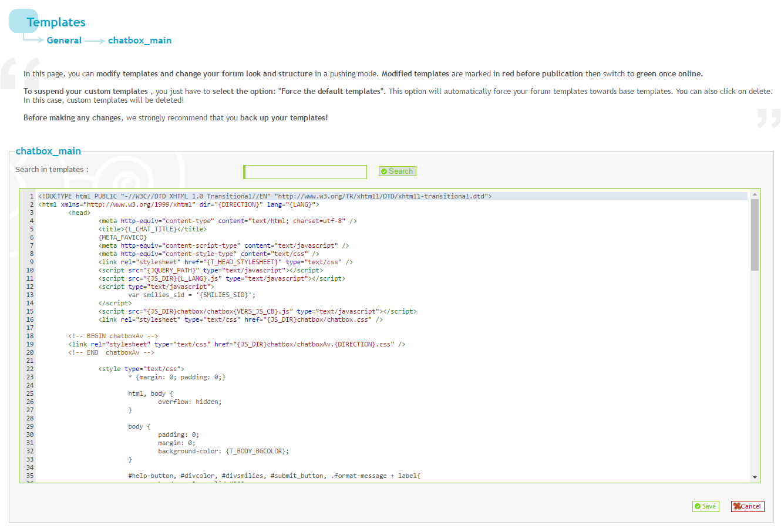Click the chatbox_main fieldset title
This screenshot has height=532, width=781.
pos(48,151)
